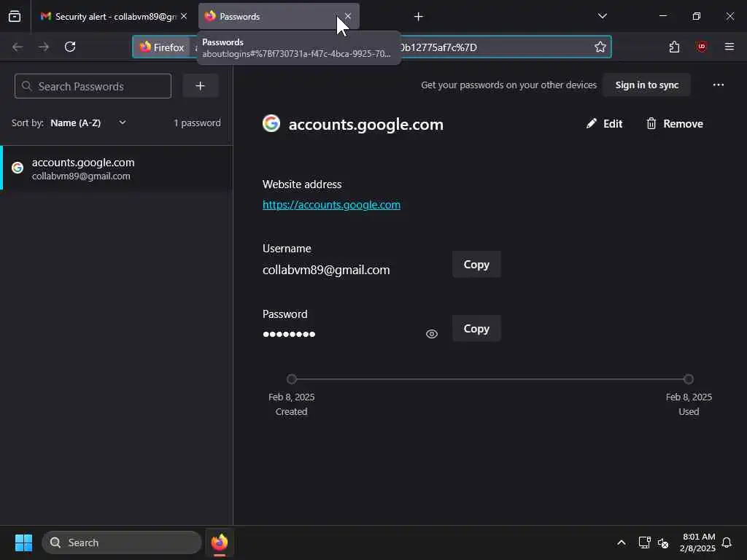Copy the username collabvm89@gmail.com
Image resolution: width=747 pixels, height=560 pixels.
(476, 264)
